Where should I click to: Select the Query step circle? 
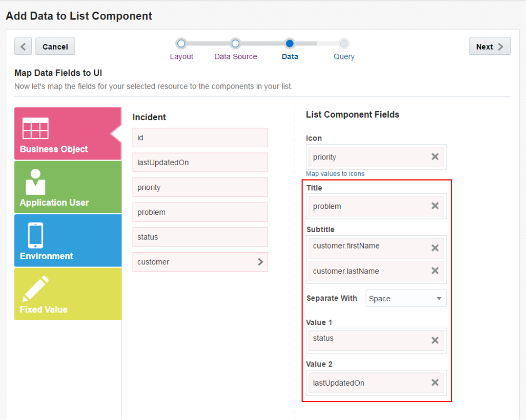343,44
